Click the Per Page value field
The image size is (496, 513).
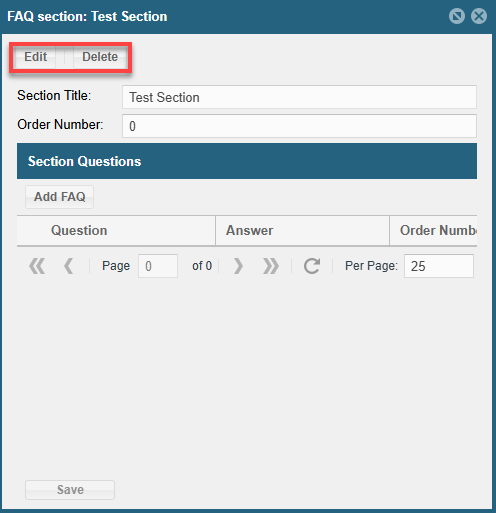[439, 266]
